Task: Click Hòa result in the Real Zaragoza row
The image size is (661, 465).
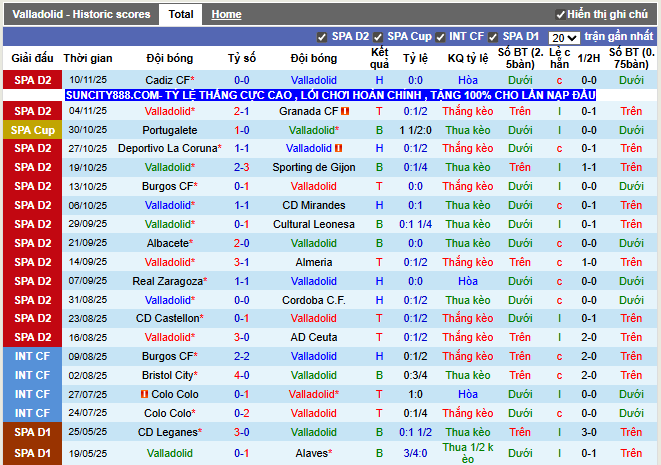Action: (x=468, y=281)
